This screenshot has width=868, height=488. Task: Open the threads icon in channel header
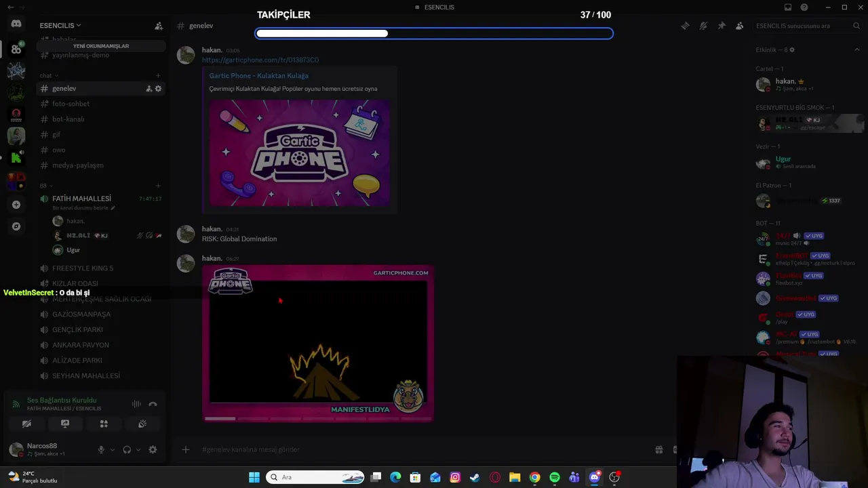tap(685, 26)
